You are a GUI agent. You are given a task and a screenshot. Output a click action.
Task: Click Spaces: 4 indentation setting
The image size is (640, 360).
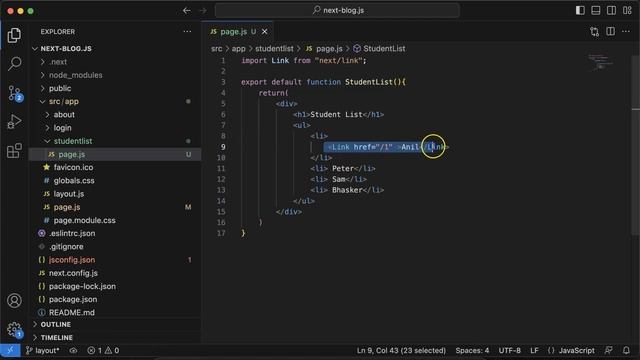(472, 350)
